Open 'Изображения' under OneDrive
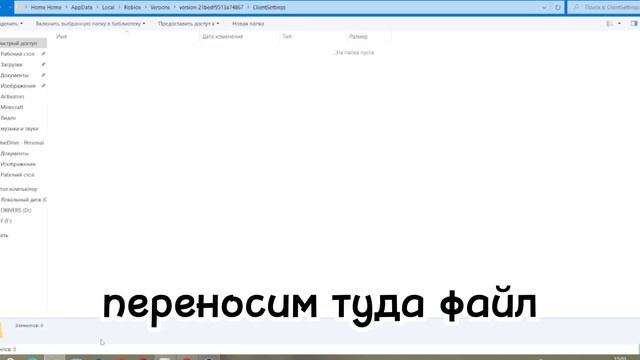Screen dimensions: 640x360 click(18, 164)
